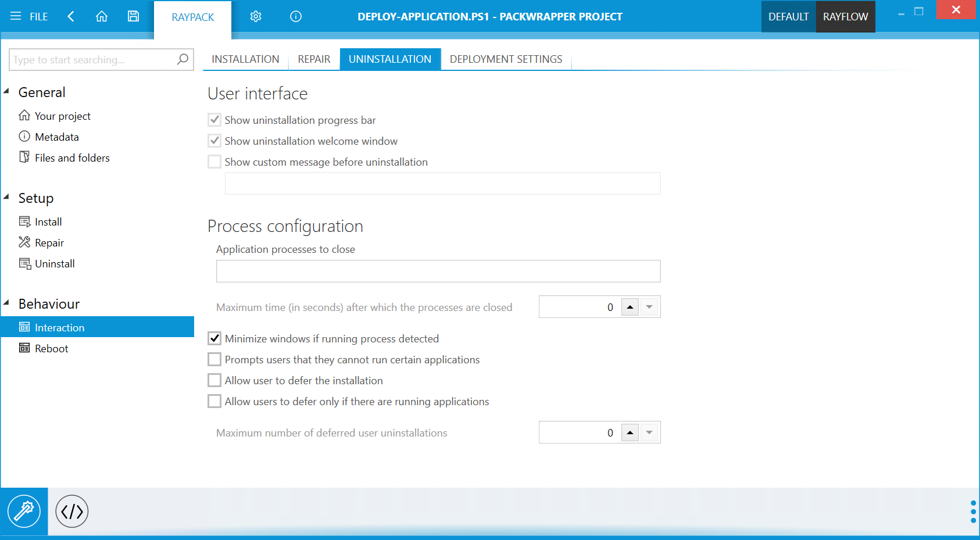980x540 pixels.
Task: Save the project with the save icon
Action: 133,16
